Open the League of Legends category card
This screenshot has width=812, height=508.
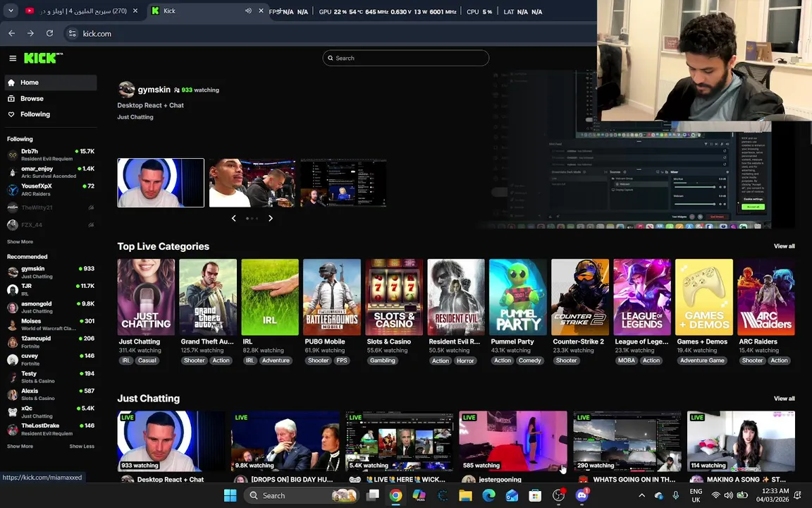(642, 297)
